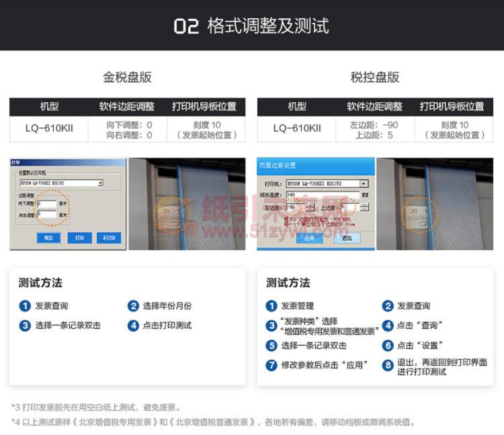Click the step 2 选择年份月份 number badge
Viewport: 504px width, 435px height.
point(133,306)
